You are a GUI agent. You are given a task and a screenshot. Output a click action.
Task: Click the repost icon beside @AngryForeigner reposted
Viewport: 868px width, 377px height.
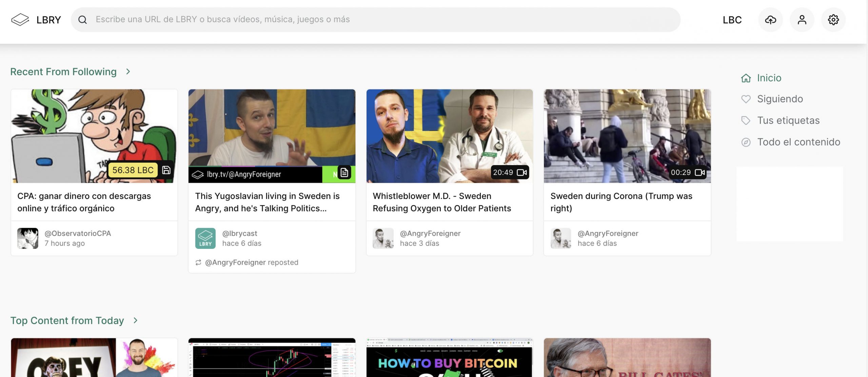[x=198, y=262]
